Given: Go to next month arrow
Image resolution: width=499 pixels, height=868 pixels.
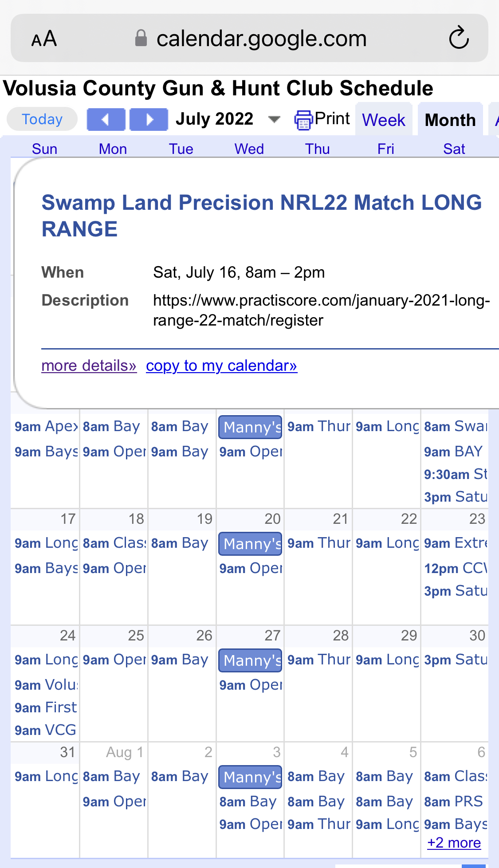Looking at the screenshot, I should (149, 119).
